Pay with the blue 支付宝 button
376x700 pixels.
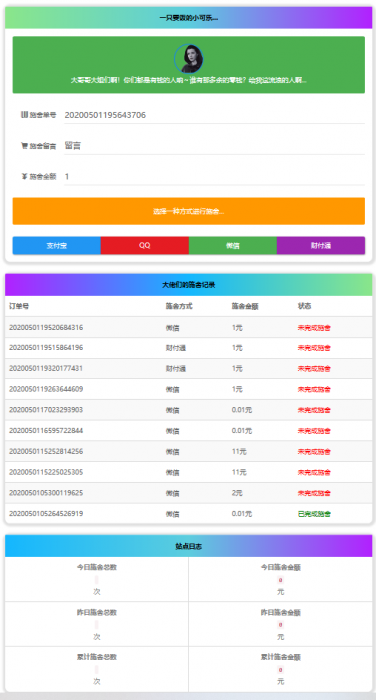tap(57, 246)
